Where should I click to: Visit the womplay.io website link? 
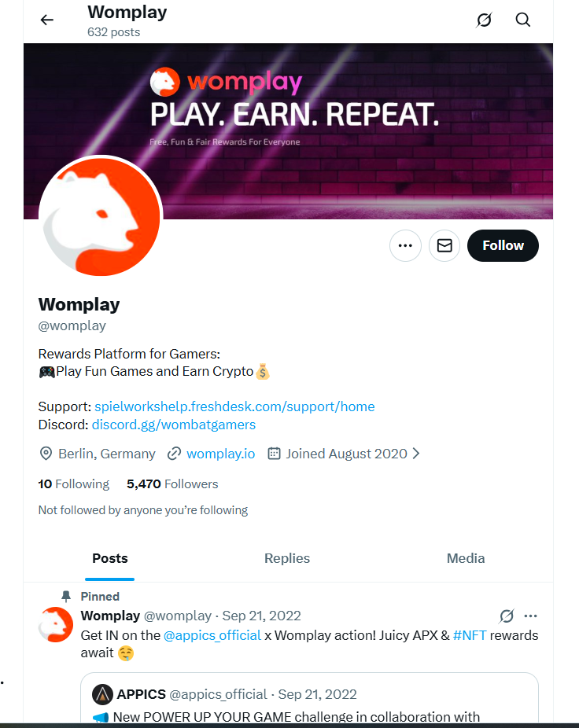pyautogui.click(x=220, y=454)
